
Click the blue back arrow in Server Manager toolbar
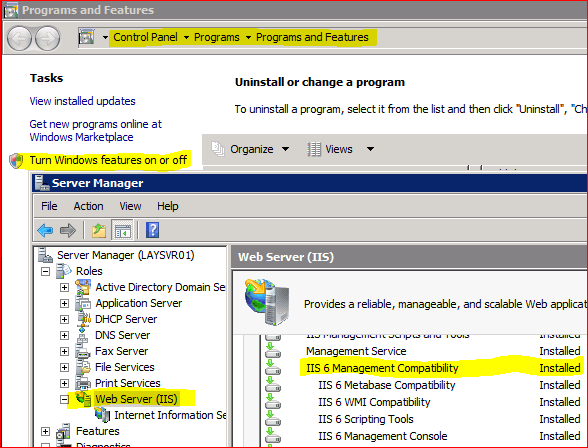(x=45, y=230)
